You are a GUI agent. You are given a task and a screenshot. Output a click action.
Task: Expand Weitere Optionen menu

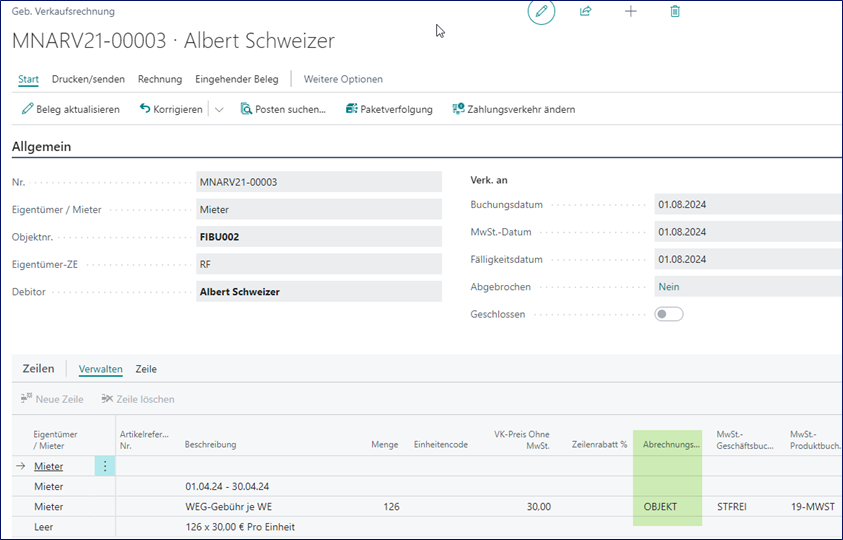point(343,79)
